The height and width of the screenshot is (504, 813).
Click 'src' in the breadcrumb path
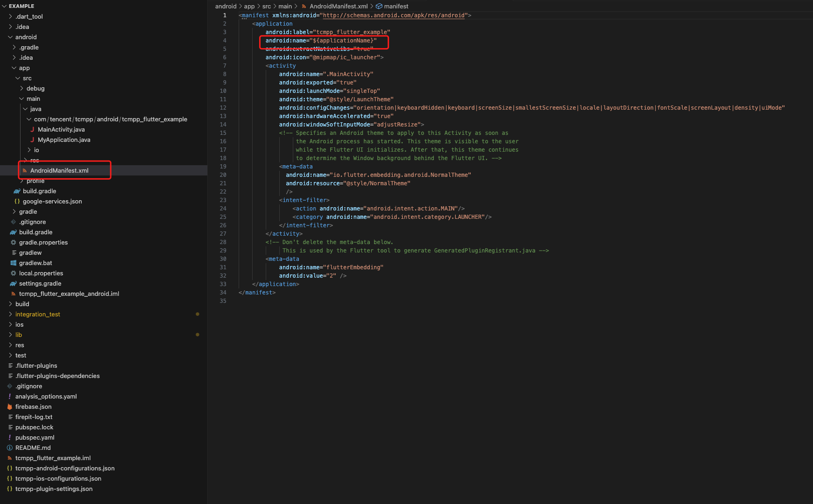coord(267,6)
